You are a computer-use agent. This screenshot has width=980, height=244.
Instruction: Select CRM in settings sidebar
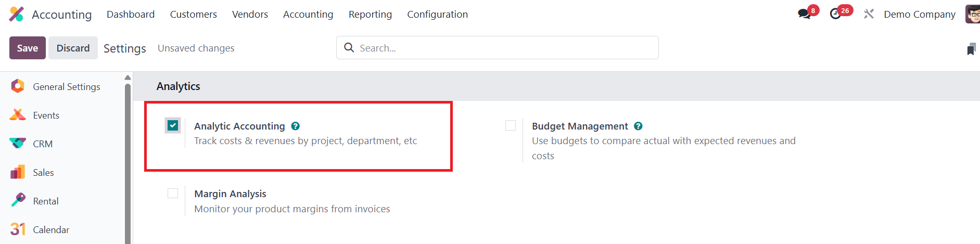pyautogui.click(x=42, y=144)
